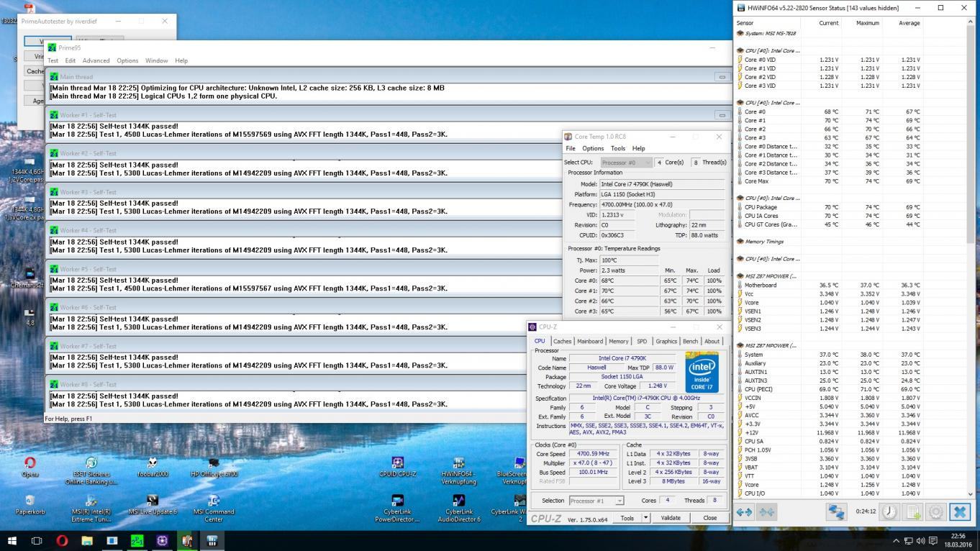Viewport: 980px width, 551px height.
Task: Click Opera icon in taskbar
Action: [62, 541]
